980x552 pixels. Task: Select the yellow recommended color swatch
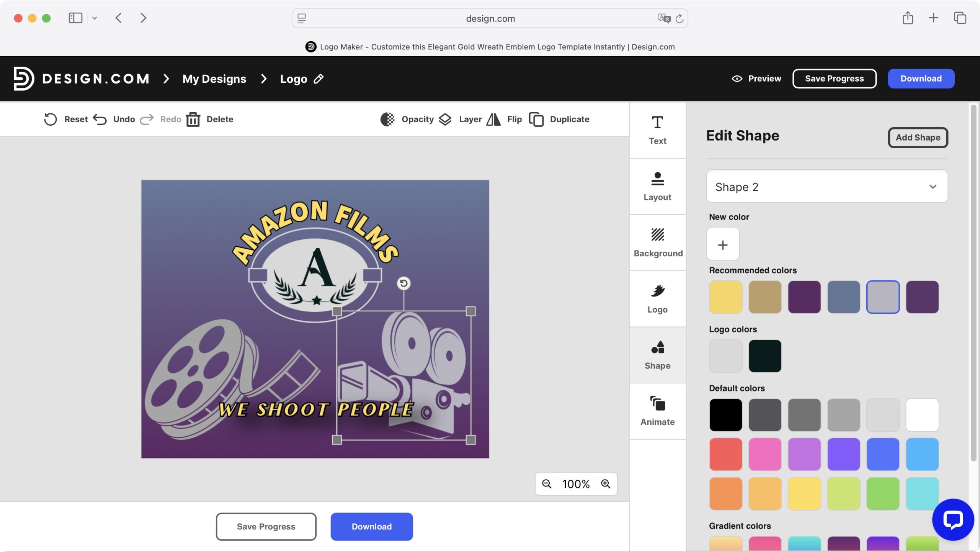[x=725, y=297]
